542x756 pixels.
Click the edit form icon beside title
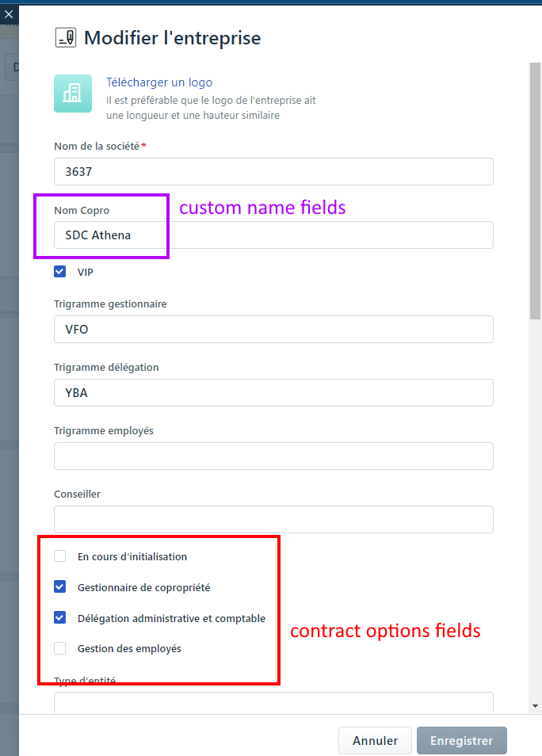[66, 37]
